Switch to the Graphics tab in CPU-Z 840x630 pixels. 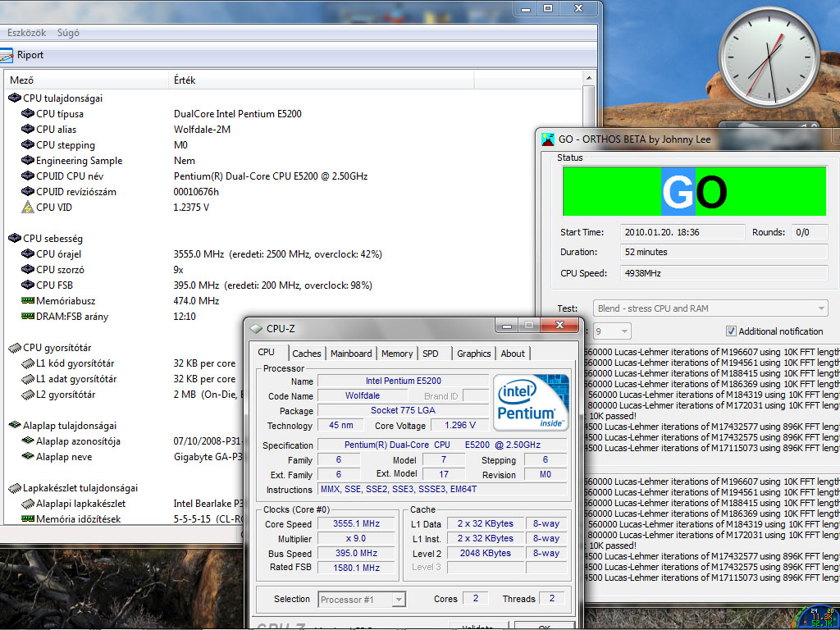(473, 354)
